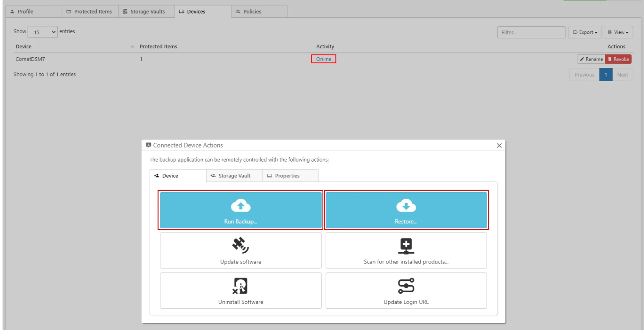Revoke the CometDSM7 device
Image resolution: width=644 pixels, height=330 pixels.
coord(618,59)
